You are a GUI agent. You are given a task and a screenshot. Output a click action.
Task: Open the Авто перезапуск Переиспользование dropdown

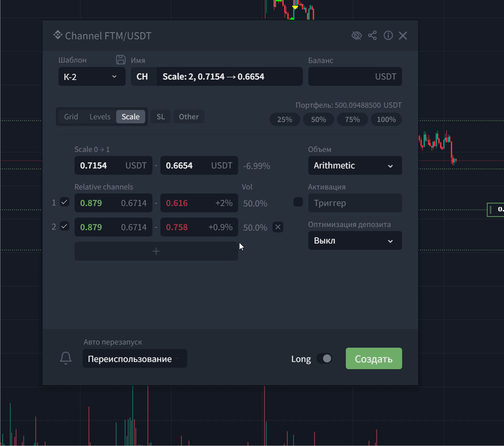(x=134, y=358)
